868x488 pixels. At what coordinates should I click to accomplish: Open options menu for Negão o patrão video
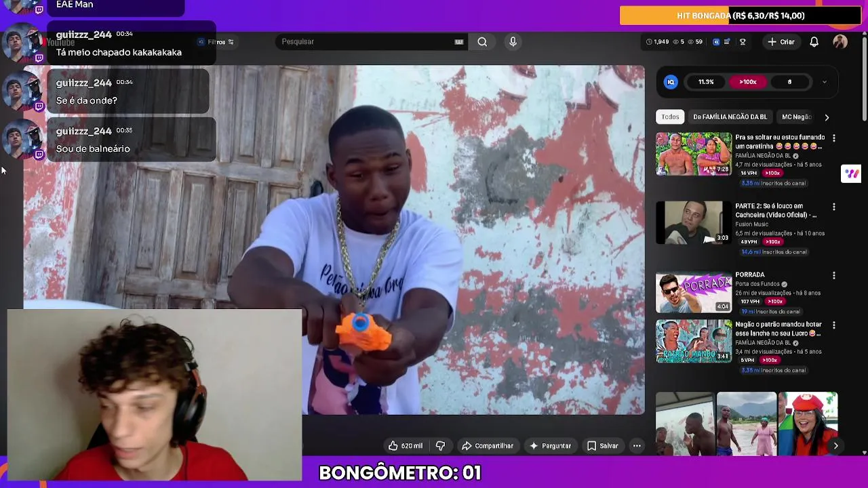[834, 325]
